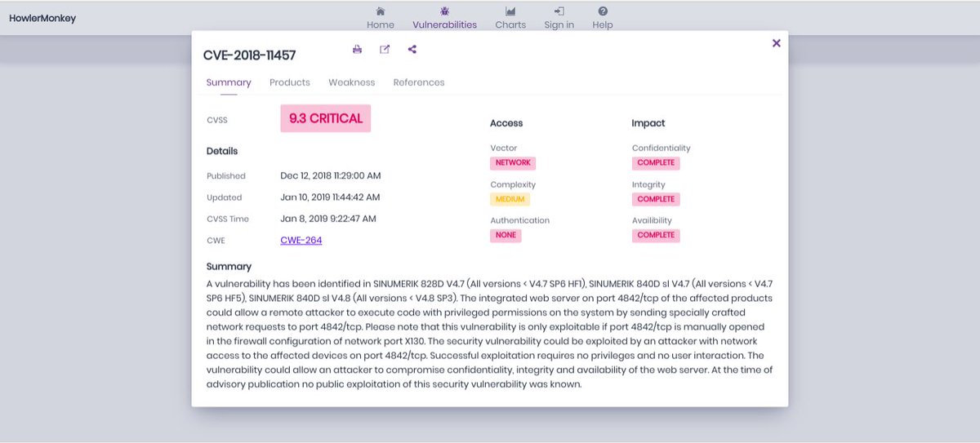Click the Home house icon
The image size is (980, 443).
tap(381, 11)
